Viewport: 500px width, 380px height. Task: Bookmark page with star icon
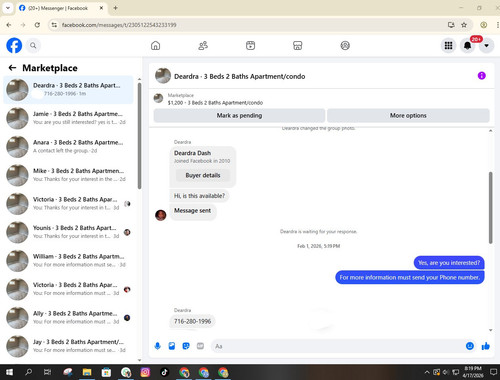(x=464, y=25)
